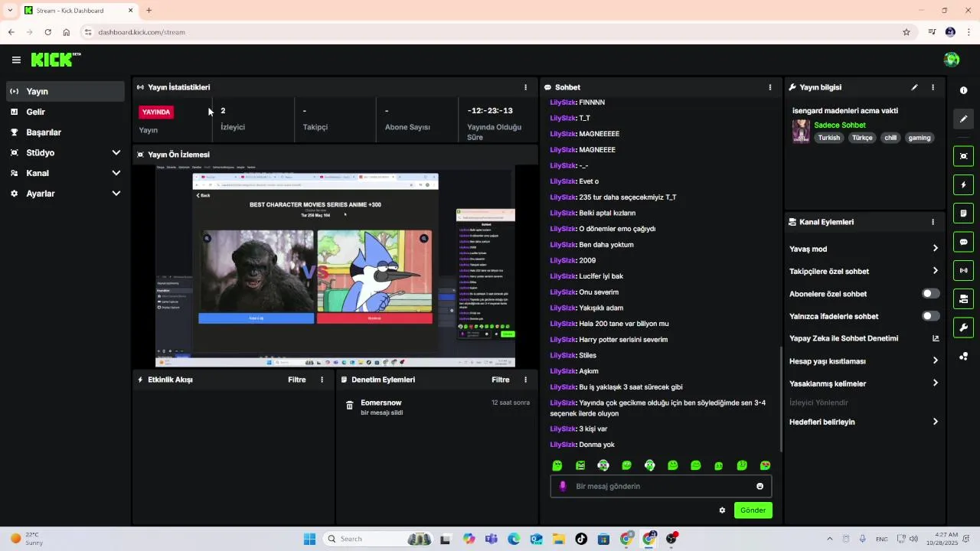Toggle the stream preview widget icon in right rail
The height and width of the screenshot is (551, 980).
963,156
